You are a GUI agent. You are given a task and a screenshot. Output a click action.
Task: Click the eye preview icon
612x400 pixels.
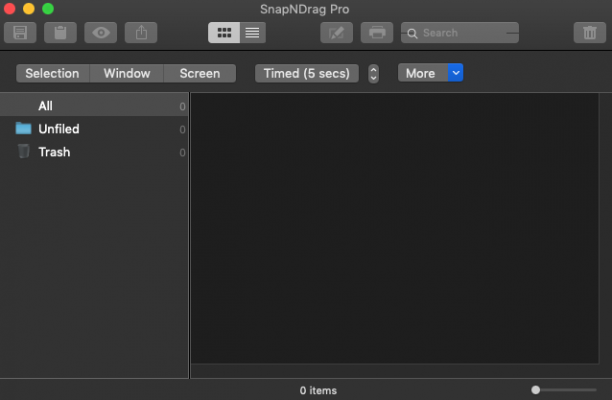pos(101,33)
